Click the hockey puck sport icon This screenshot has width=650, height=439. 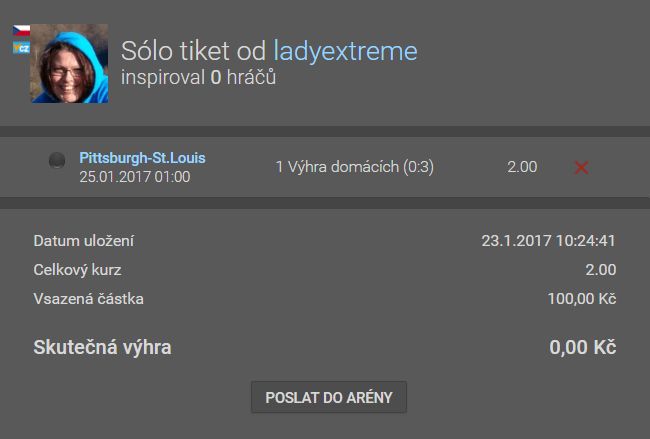coord(57,160)
